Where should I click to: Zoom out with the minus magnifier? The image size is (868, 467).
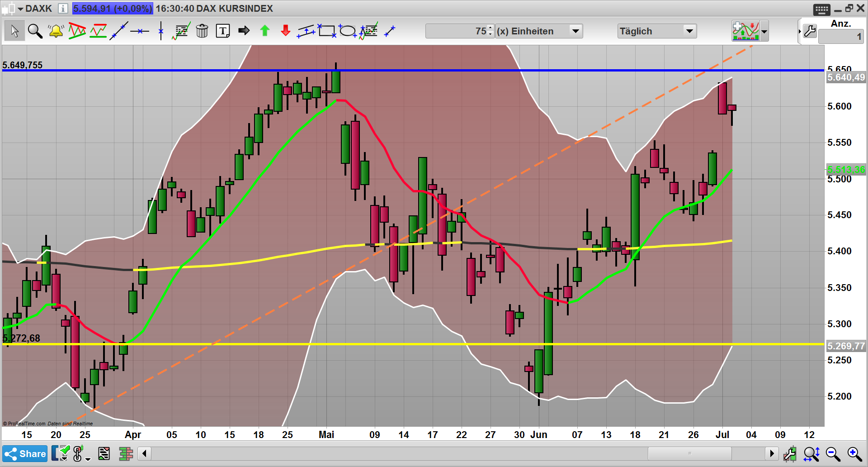click(x=833, y=453)
